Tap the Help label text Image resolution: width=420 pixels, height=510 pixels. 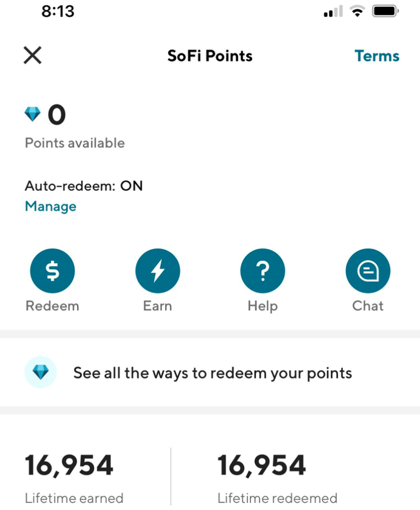click(262, 306)
